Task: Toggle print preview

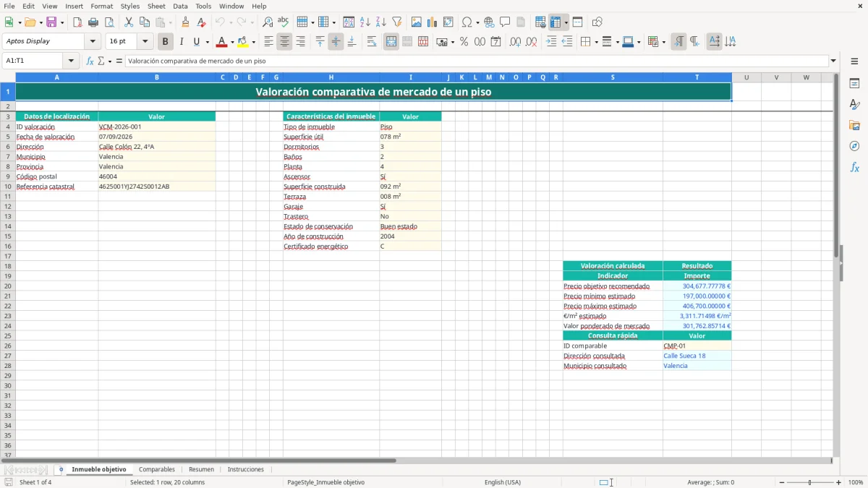Action: (x=109, y=22)
